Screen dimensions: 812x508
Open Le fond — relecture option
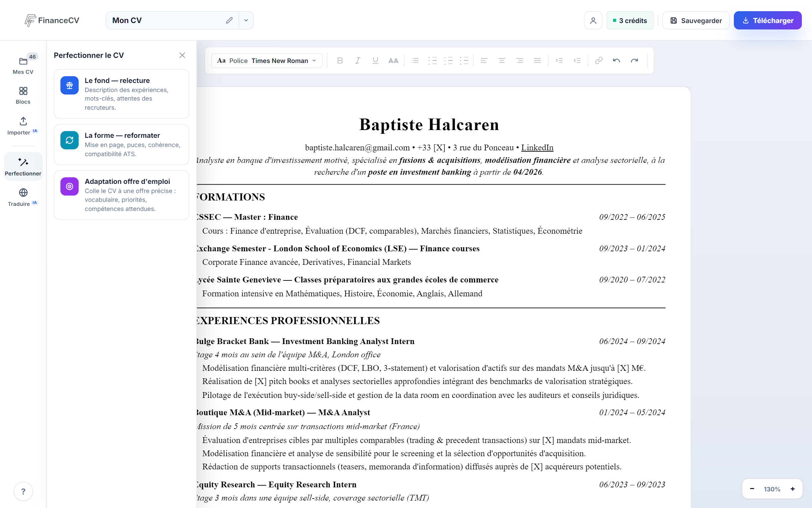click(x=121, y=94)
